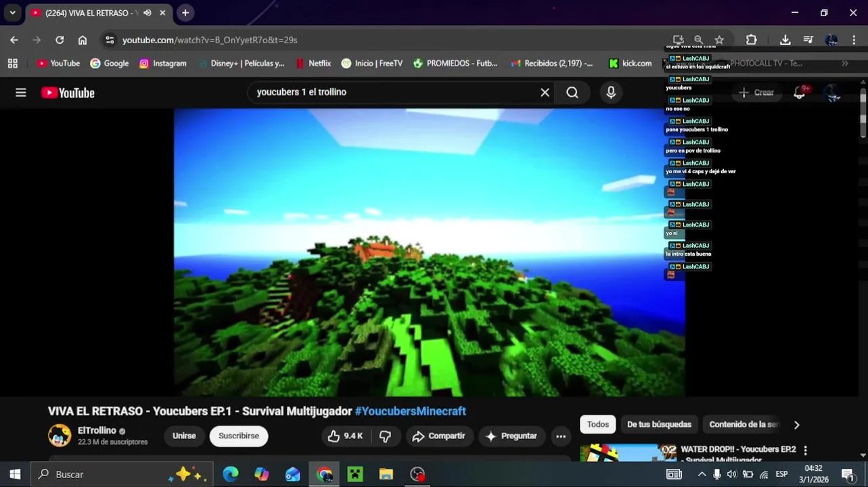This screenshot has width=868, height=487.
Task: Select the Contenido de la serie chip
Action: pos(744,425)
